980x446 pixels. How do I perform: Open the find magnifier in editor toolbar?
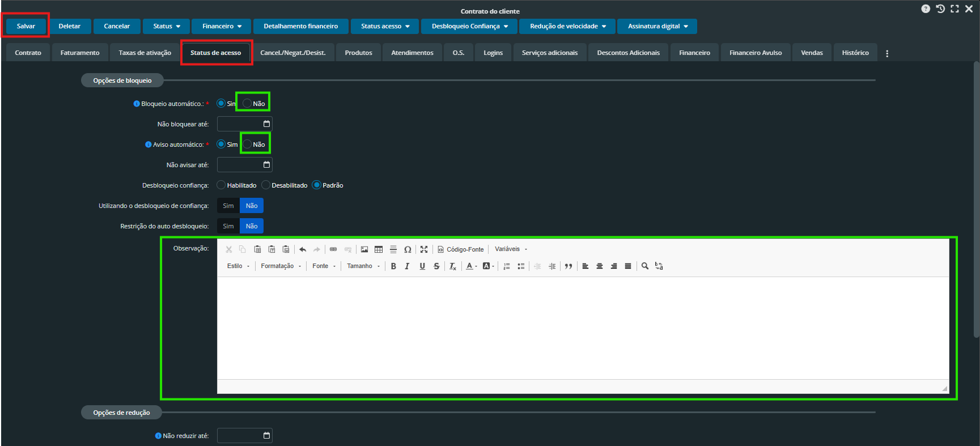[x=645, y=266]
